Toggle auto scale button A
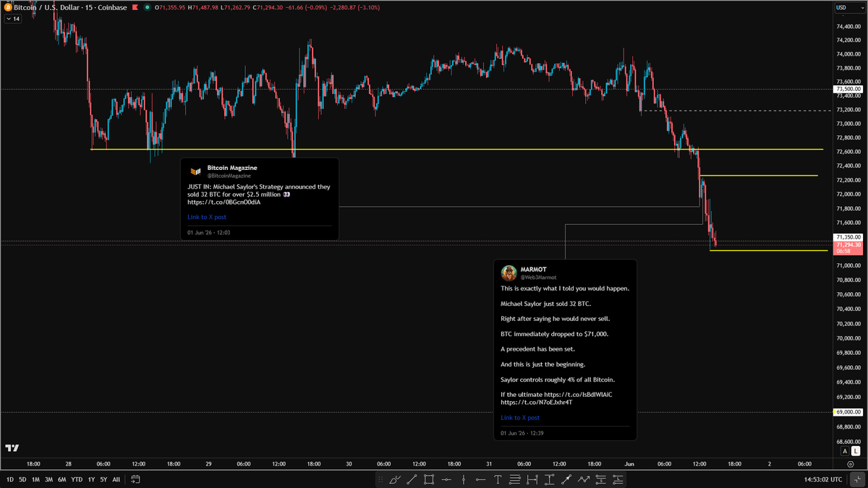 tap(845, 451)
